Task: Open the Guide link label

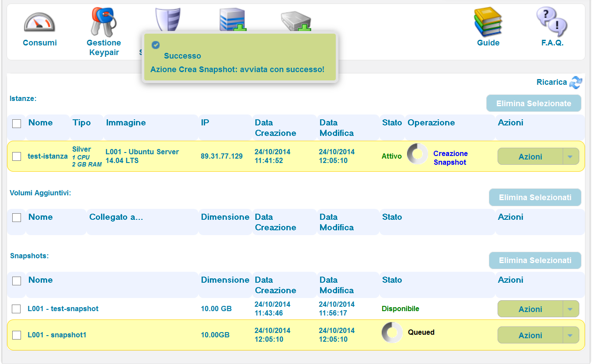Action: coord(488,43)
